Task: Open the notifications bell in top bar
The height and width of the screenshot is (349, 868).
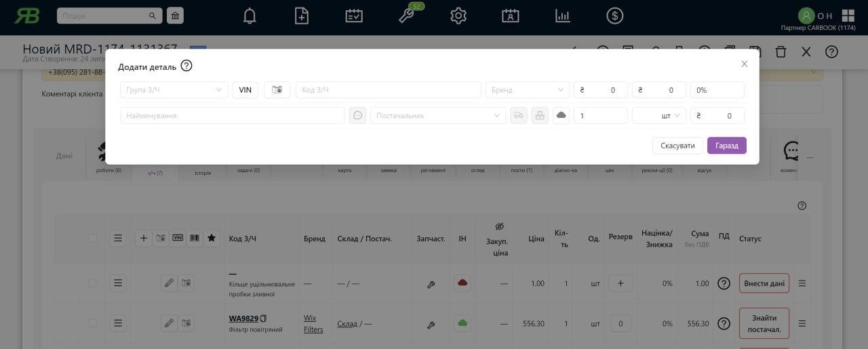Action: (250, 16)
